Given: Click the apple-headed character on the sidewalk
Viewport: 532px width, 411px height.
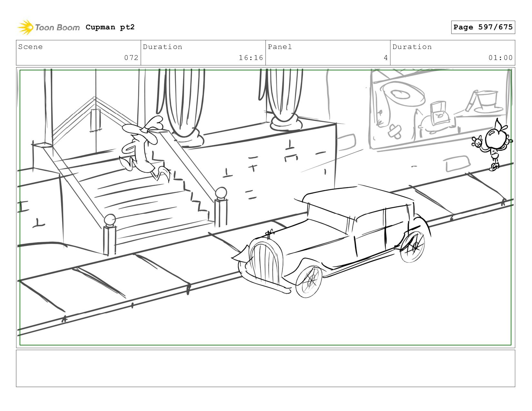Looking at the screenshot, I should coord(493,145).
